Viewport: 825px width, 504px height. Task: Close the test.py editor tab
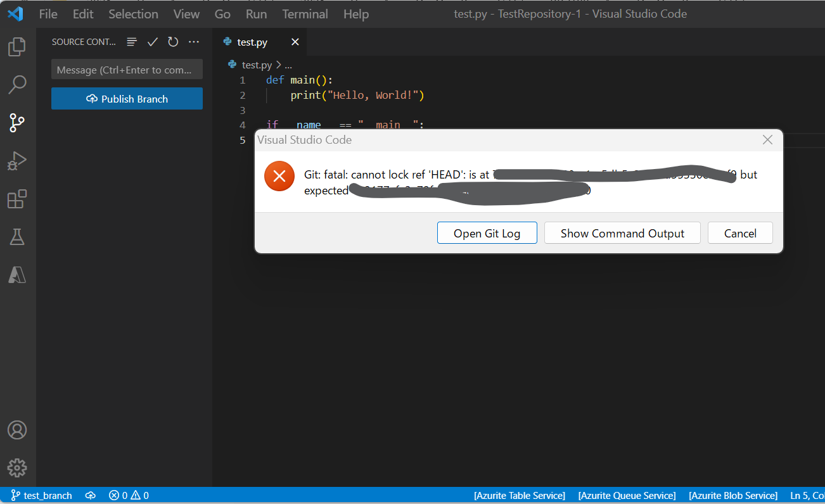pos(295,42)
